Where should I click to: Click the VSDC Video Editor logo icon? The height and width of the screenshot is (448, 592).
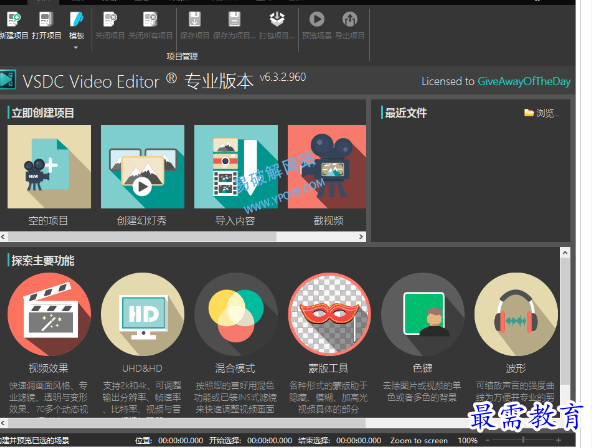(8, 80)
